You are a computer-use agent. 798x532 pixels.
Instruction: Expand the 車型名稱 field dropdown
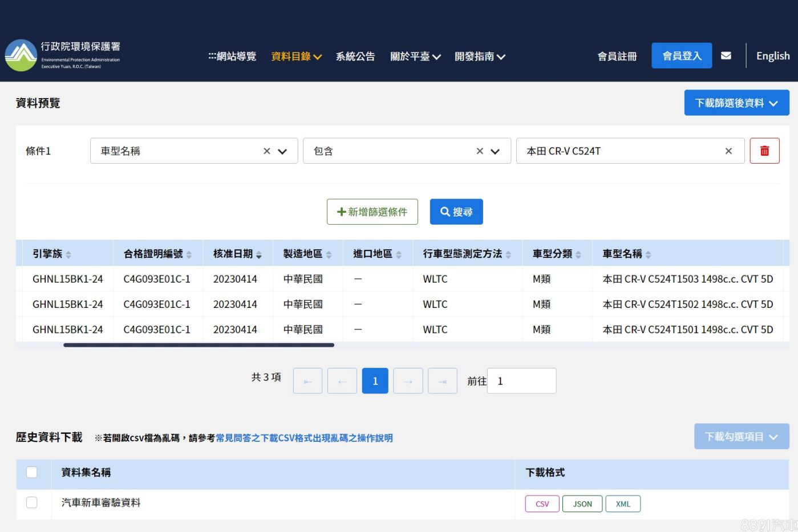282,151
